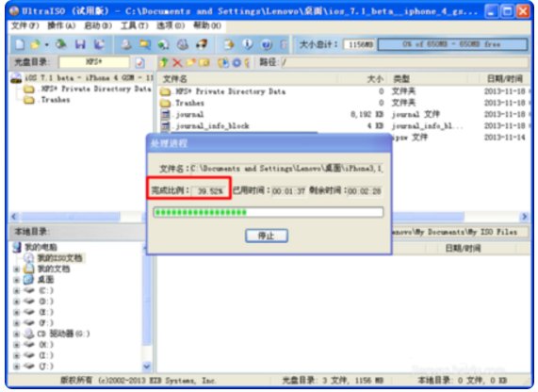Click the Open image folder icon

tap(35, 44)
